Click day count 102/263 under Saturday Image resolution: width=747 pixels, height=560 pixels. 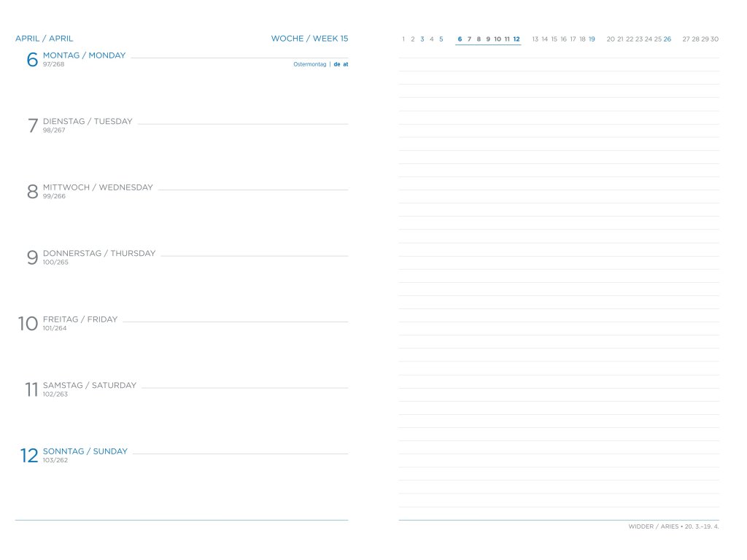point(55,394)
